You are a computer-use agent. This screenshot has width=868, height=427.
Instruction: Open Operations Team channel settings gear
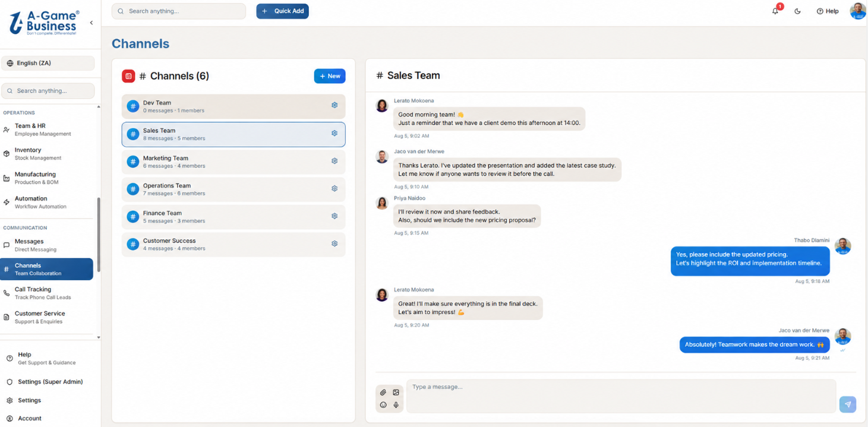(x=334, y=188)
